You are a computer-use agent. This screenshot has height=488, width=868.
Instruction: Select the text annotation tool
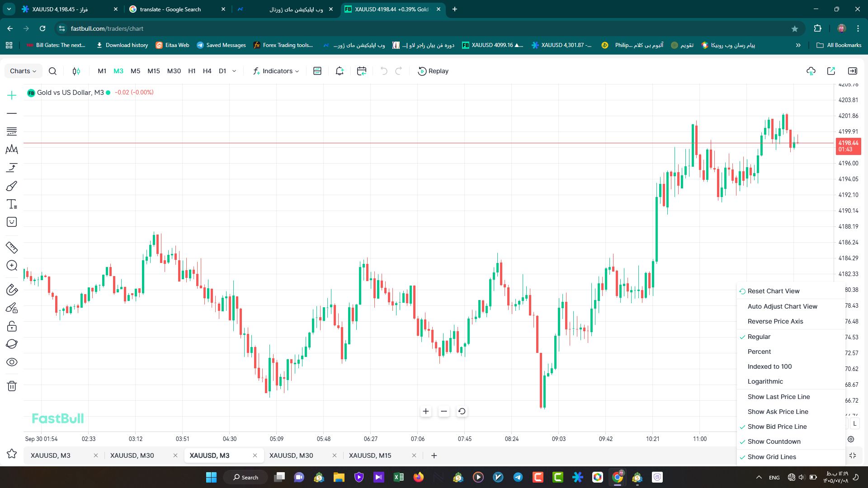[x=12, y=204]
